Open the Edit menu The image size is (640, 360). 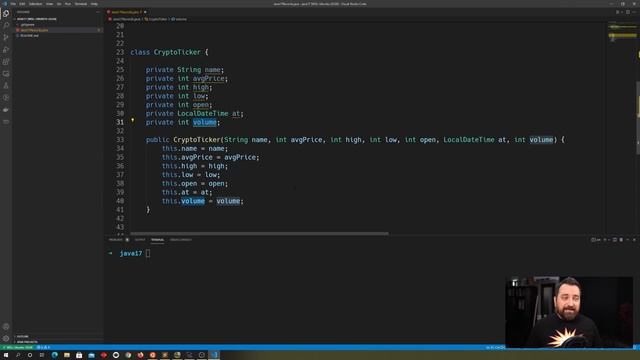(22, 4)
